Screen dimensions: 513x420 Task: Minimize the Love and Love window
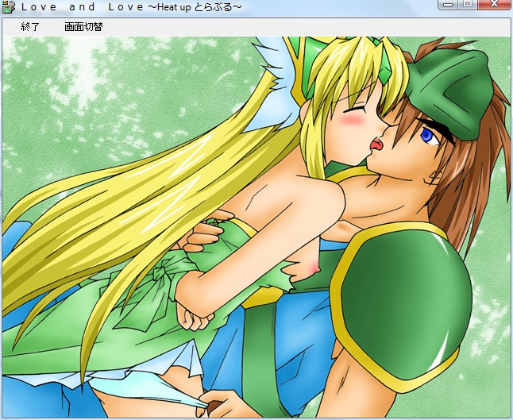point(449,5)
